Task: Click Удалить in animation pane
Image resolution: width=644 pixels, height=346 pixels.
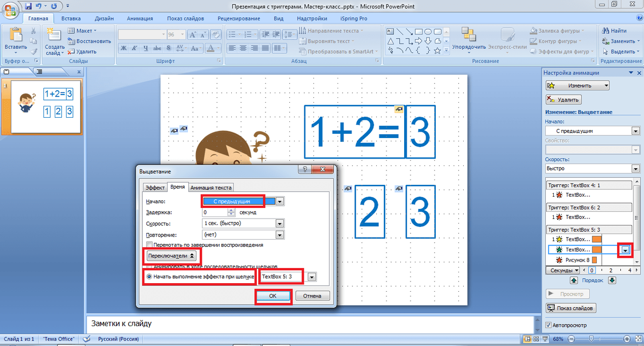Action: click(563, 99)
